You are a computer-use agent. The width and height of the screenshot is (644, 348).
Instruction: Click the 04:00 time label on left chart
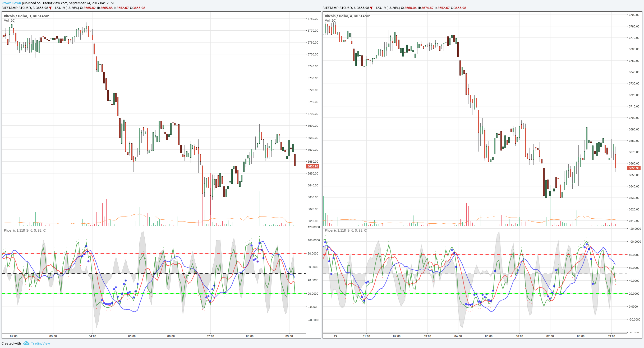(x=93, y=336)
